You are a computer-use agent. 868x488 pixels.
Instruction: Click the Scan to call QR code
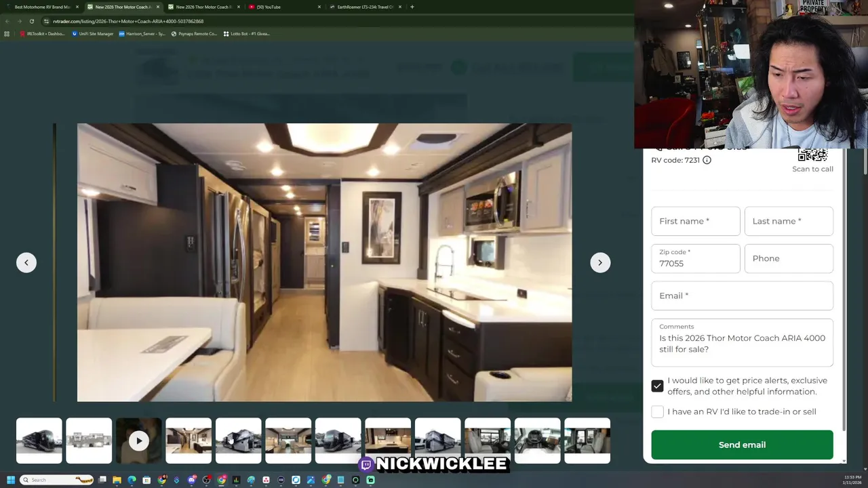(x=812, y=155)
